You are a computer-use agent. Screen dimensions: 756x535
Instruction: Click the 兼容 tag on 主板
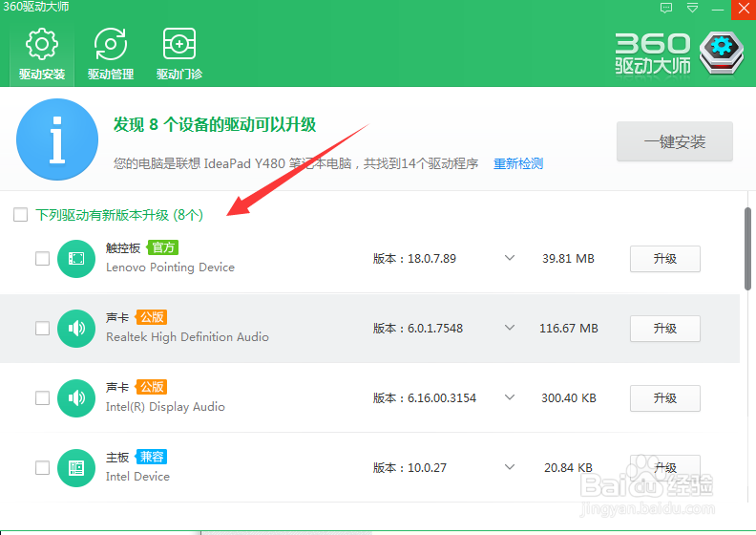(152, 457)
